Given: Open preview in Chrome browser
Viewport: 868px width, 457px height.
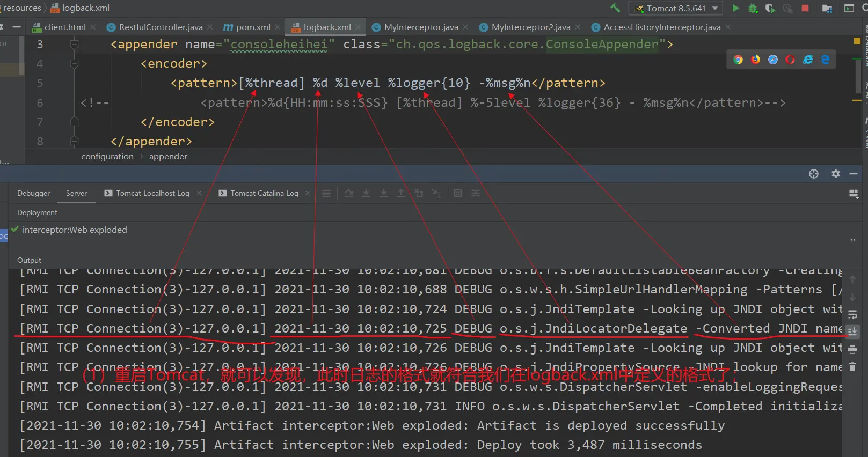Looking at the screenshot, I should click(738, 60).
